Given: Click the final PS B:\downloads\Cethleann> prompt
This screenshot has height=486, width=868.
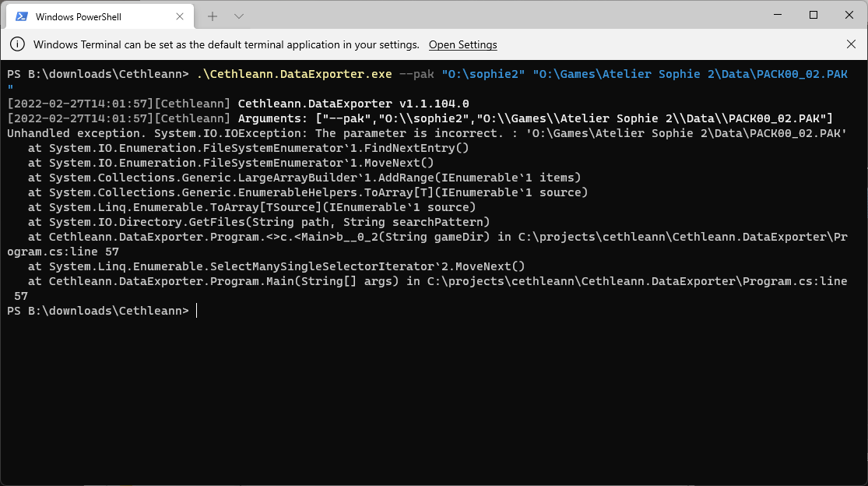Looking at the screenshot, I should (98, 311).
